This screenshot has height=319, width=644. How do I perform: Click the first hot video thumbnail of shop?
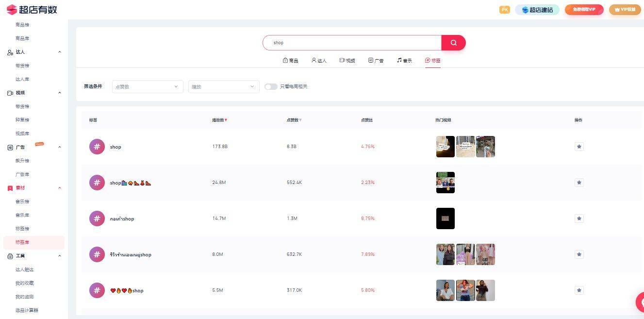click(445, 146)
